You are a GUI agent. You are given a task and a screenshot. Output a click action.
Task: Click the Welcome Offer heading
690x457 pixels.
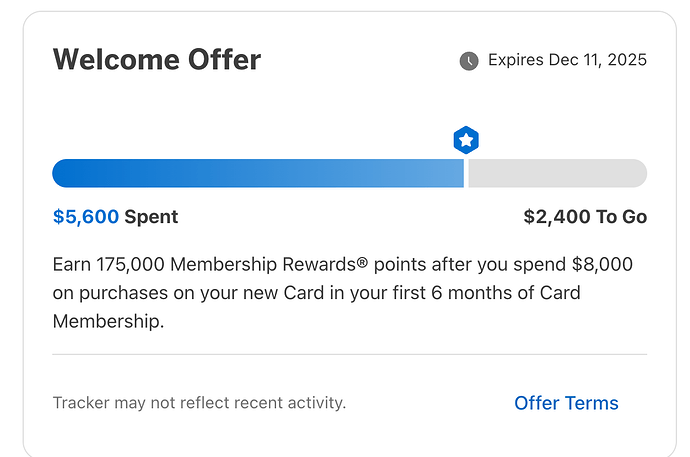click(157, 60)
